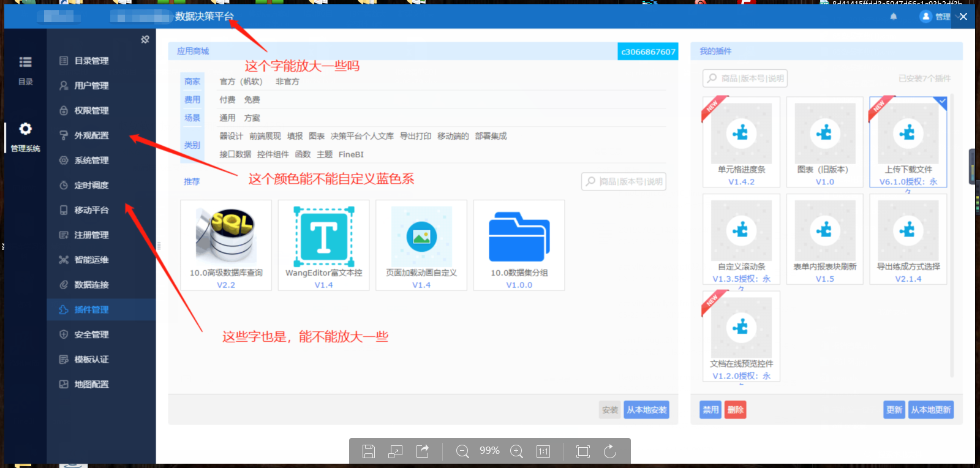The width and height of the screenshot is (980, 468).
Task: Click the 我的插件 panel scrollbar
Action: 951,236
